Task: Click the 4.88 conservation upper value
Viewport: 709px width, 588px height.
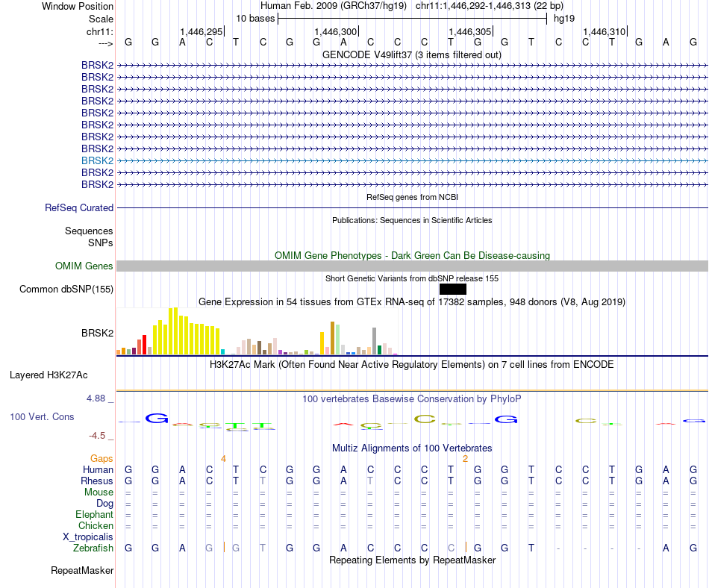Action: click(96, 398)
